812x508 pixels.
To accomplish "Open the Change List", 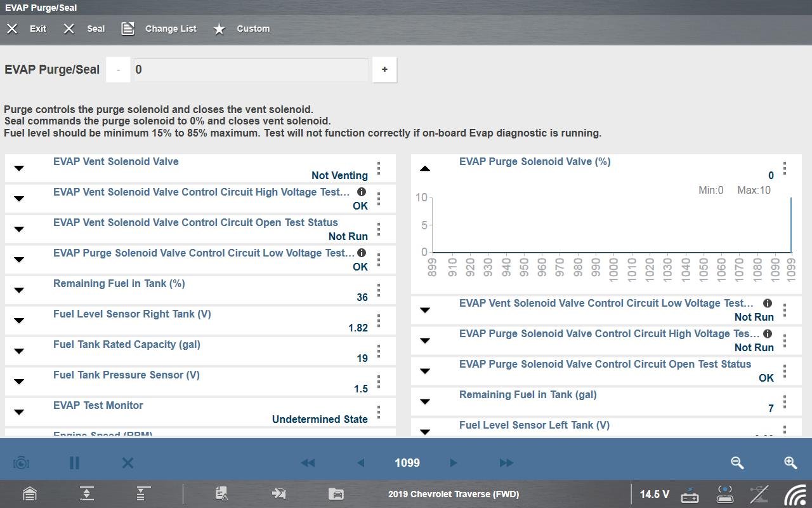I will (159, 29).
